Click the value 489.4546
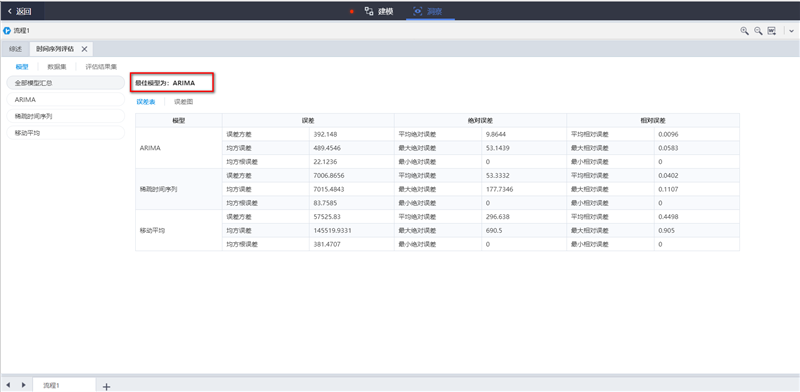This screenshot has width=800, height=392. pos(327,148)
